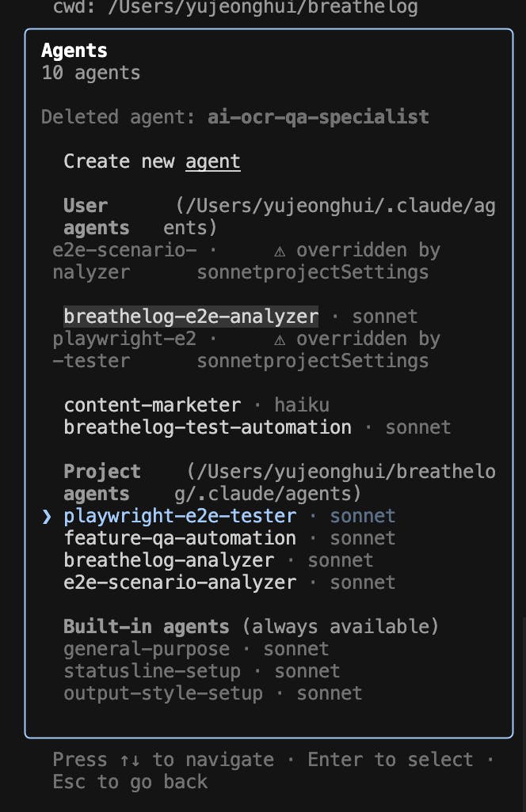Click the User agents section heading
526x812 pixels.
pos(97,217)
